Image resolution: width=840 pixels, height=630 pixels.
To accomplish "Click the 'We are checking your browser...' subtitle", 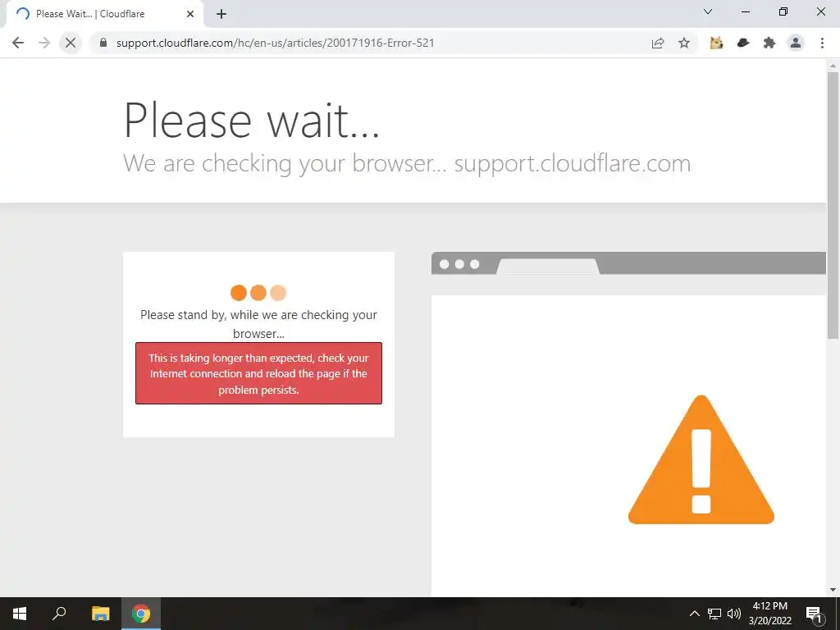I will 407,163.
